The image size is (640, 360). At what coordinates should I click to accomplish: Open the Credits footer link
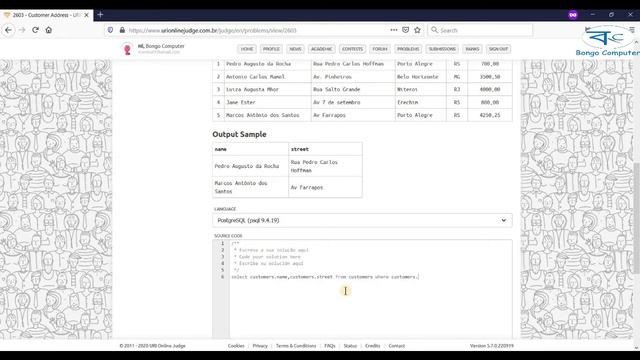[x=373, y=346]
